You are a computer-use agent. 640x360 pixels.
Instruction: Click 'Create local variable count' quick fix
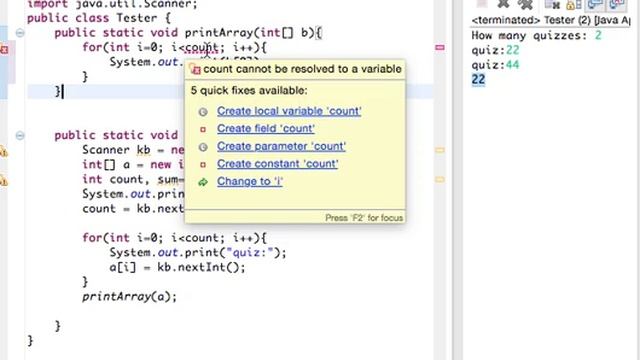coord(289,111)
